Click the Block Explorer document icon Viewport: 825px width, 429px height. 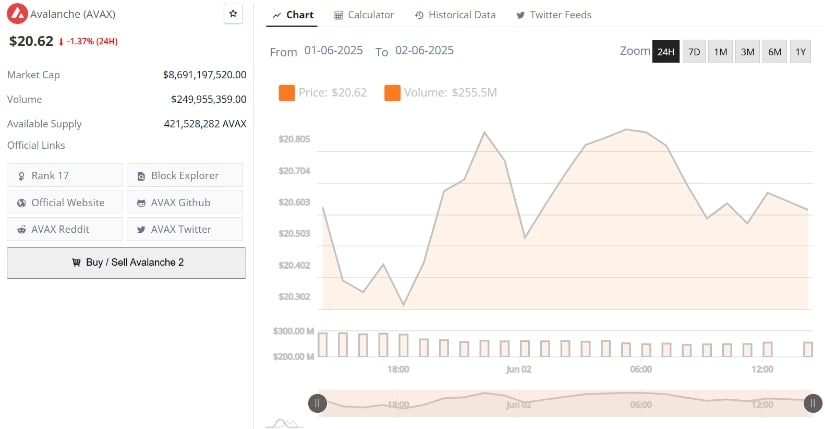(141, 176)
